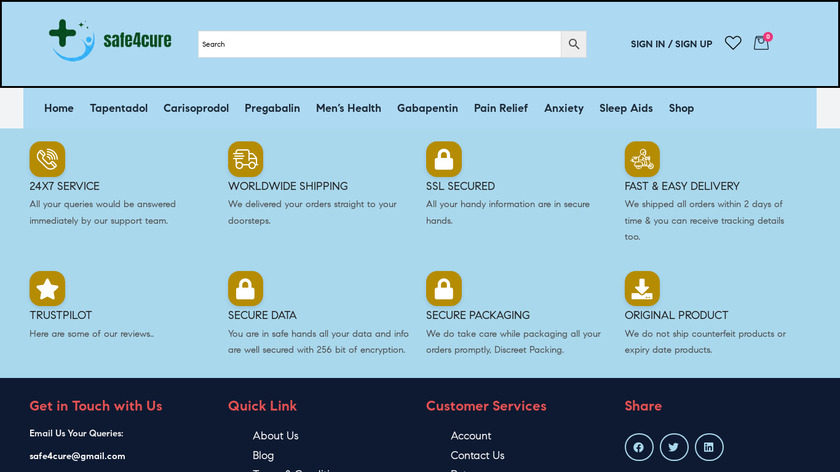Click Blog footer link
Screen dimensions: 840x472
(x=263, y=455)
